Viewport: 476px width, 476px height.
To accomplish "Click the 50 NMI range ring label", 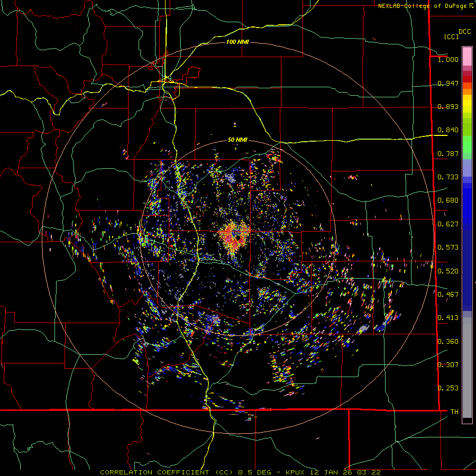I will pyautogui.click(x=237, y=140).
